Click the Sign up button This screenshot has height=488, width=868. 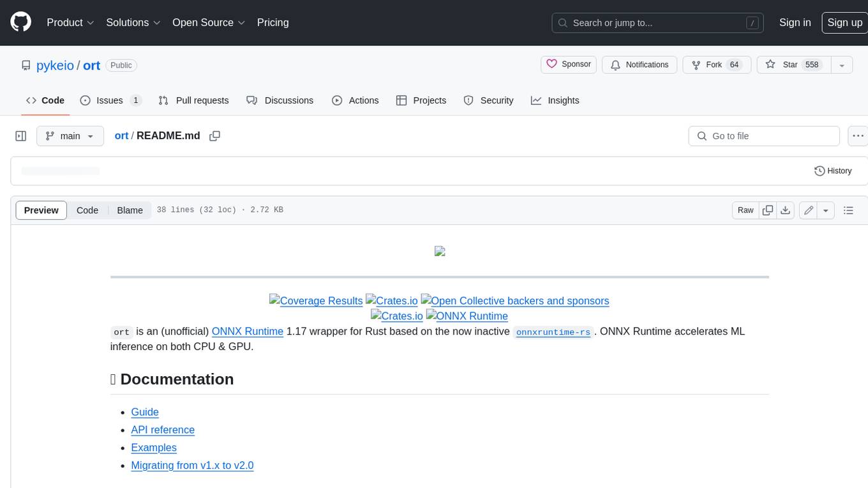tap(844, 22)
